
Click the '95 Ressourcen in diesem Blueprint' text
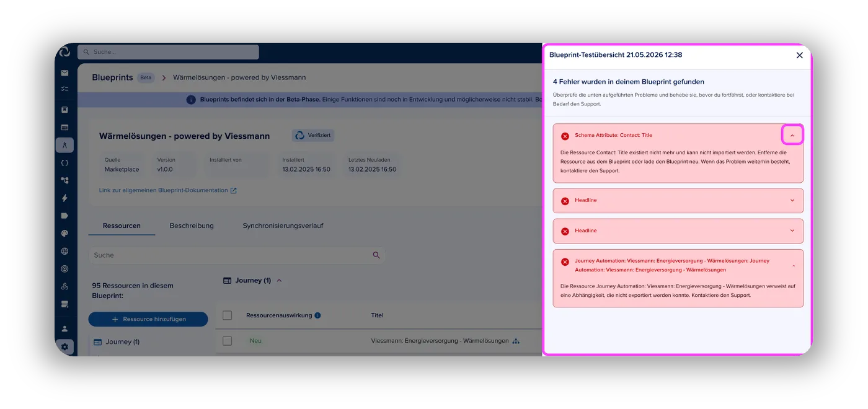[x=133, y=291]
